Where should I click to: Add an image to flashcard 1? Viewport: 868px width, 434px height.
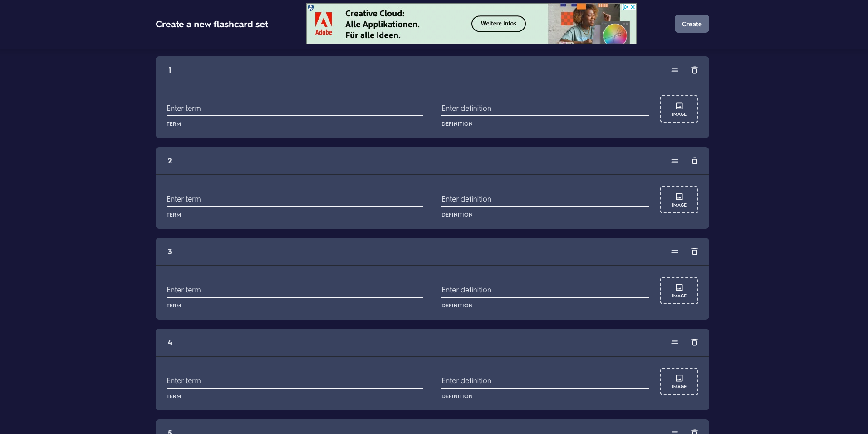coord(679,109)
